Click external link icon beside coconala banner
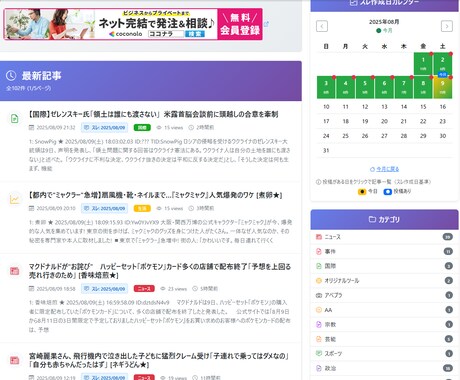 266,24
